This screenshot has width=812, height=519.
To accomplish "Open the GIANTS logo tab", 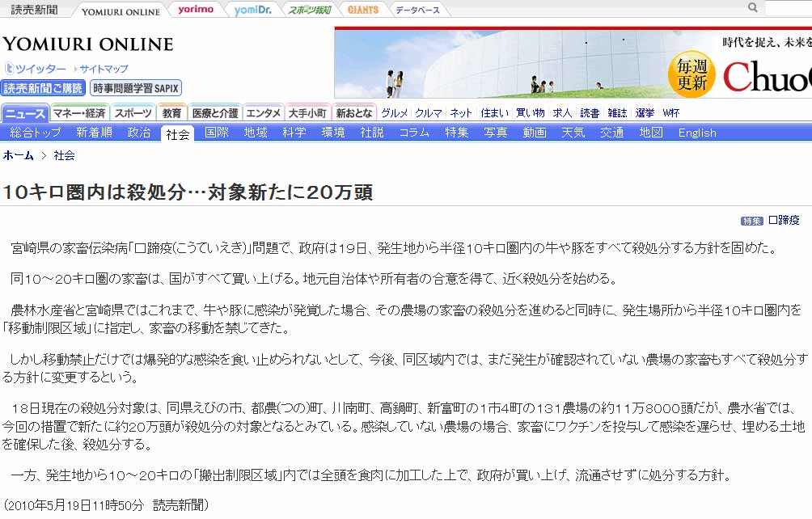I will pyautogui.click(x=363, y=10).
